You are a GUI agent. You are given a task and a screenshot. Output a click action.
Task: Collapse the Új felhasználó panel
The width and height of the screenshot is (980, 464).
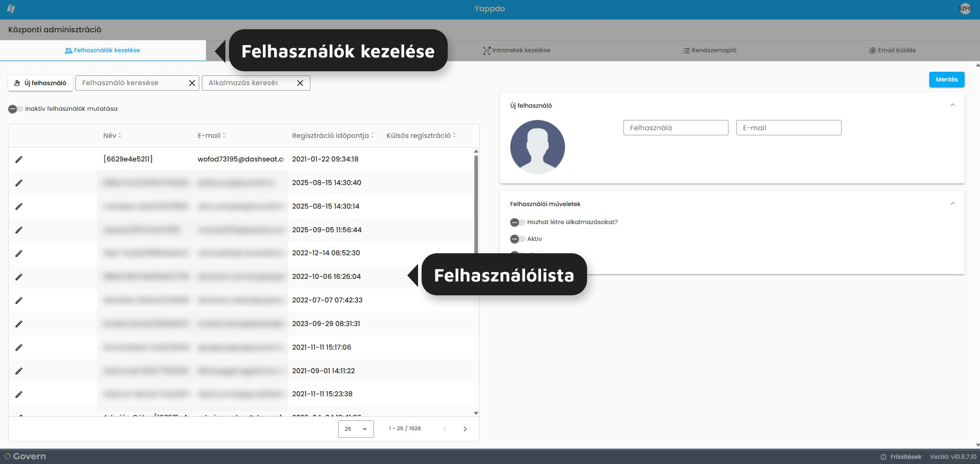(953, 105)
